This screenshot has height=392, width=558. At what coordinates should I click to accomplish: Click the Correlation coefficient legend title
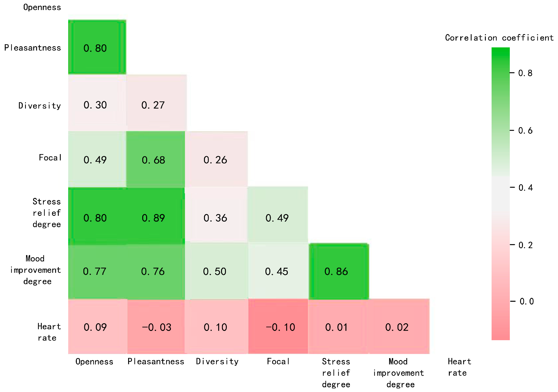[499, 38]
